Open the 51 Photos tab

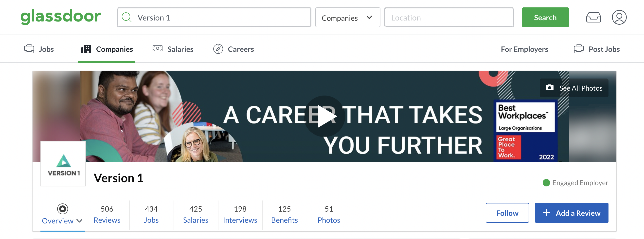[329, 215]
